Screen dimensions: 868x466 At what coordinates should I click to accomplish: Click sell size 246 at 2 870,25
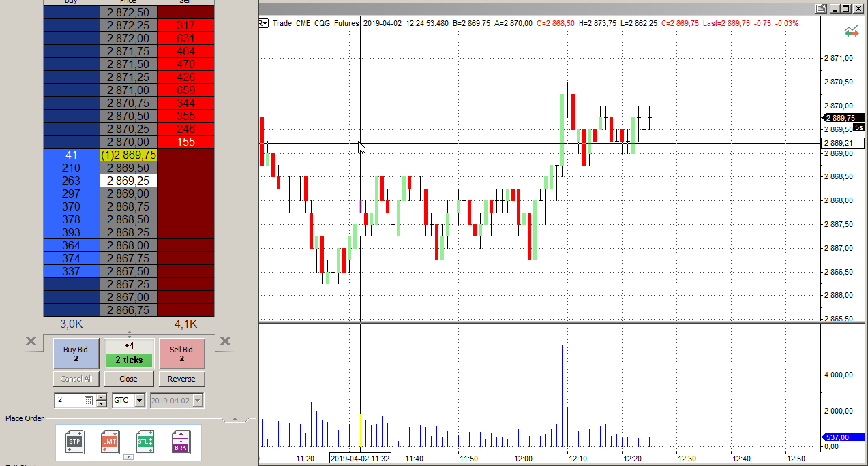click(185, 129)
